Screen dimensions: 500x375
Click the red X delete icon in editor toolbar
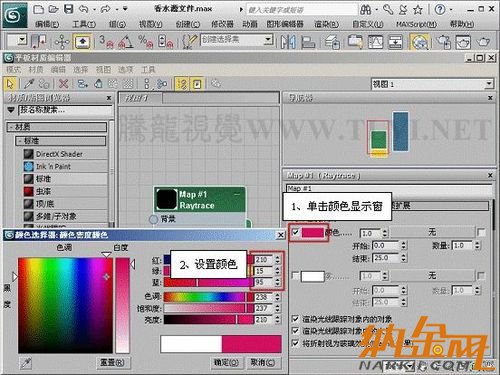[x=63, y=84]
